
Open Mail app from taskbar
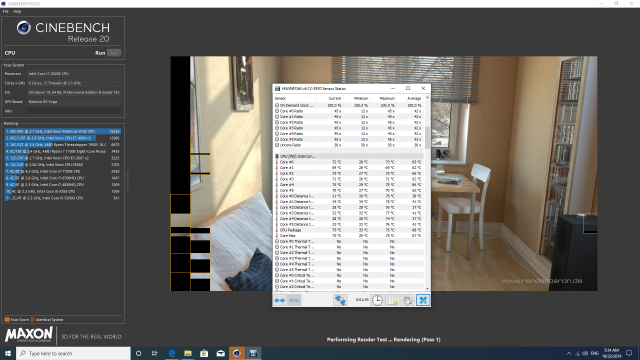point(220,353)
